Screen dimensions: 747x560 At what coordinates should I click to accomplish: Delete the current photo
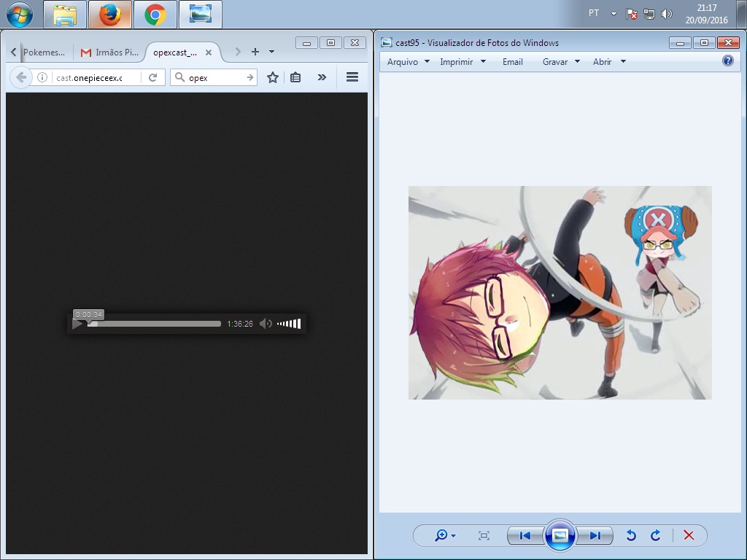tap(689, 535)
